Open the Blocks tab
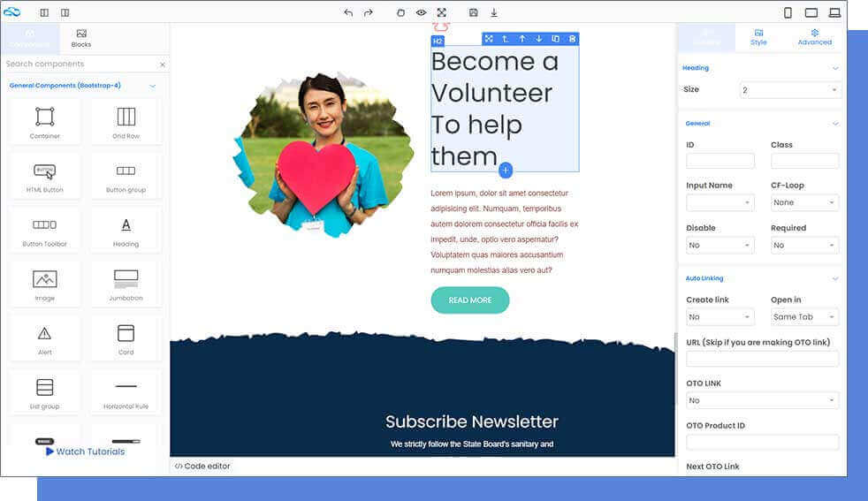The width and height of the screenshot is (868, 501). click(81, 38)
